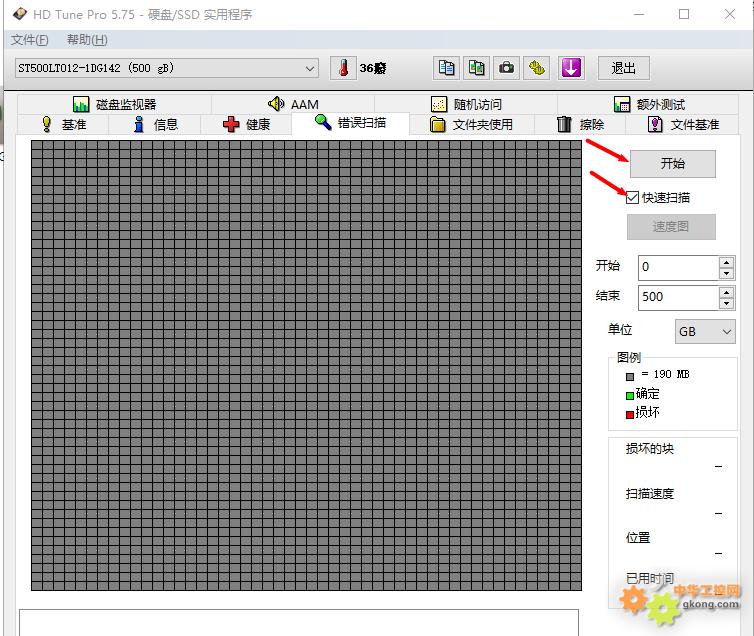Click the 图例 group label
Screen dimensions: 754x636
click(x=628, y=358)
